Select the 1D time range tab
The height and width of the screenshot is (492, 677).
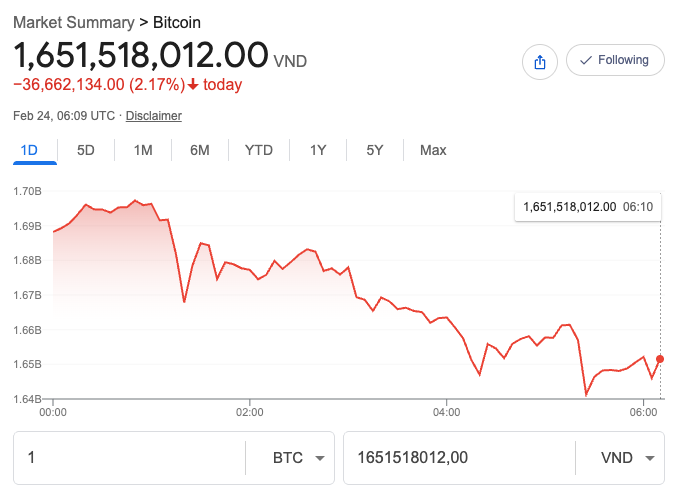pyautogui.click(x=29, y=151)
